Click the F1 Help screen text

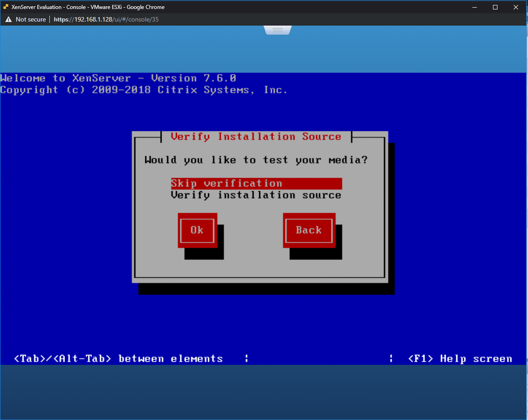[x=460, y=359]
